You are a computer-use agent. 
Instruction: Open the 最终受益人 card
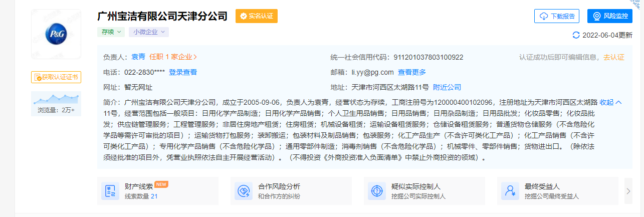point(558,191)
